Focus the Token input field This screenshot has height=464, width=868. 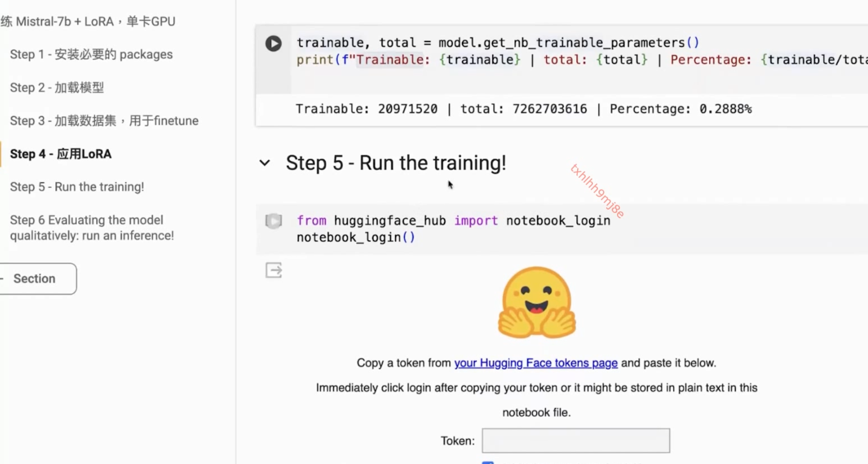click(576, 441)
